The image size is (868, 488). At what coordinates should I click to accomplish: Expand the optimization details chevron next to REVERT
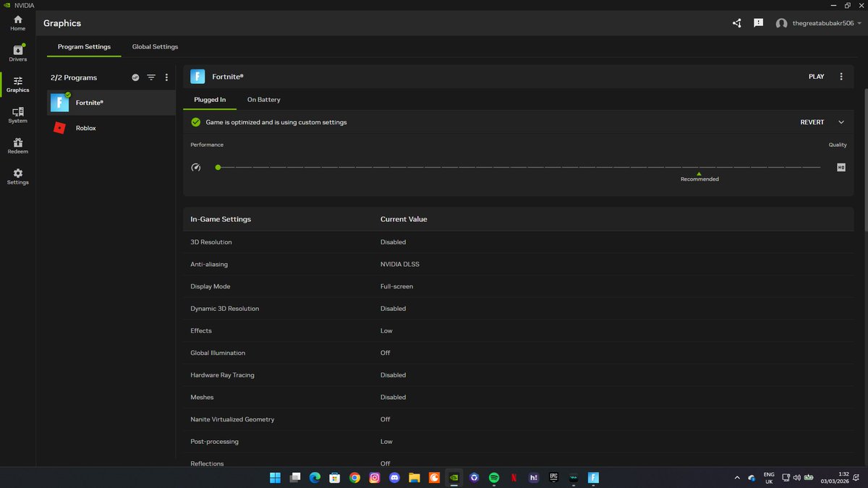tap(841, 122)
